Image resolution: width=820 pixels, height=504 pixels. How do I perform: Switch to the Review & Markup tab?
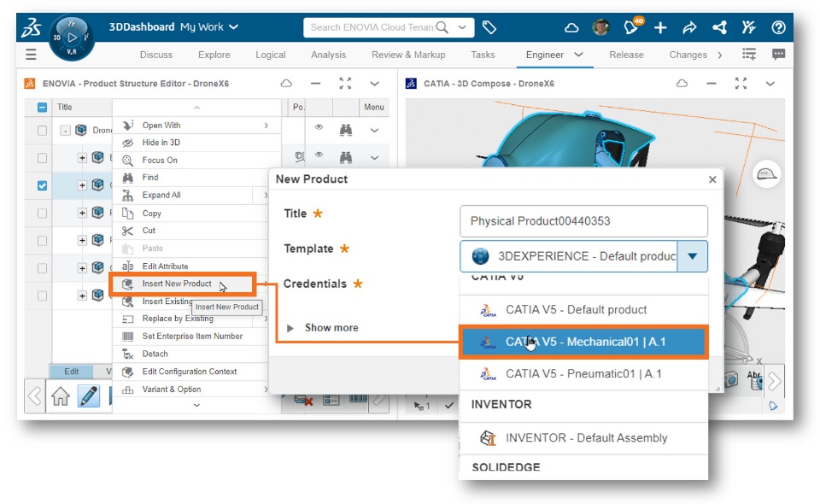408,55
